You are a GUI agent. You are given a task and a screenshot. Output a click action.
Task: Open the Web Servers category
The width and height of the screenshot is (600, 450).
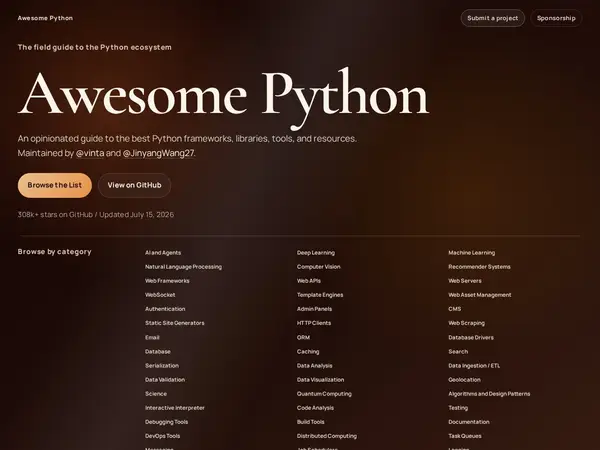click(x=465, y=281)
